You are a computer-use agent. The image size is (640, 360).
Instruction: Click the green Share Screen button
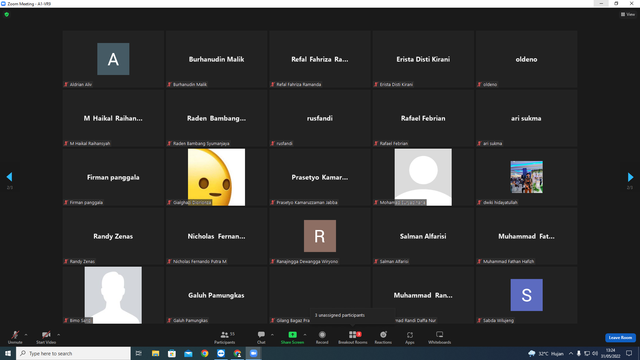[x=292, y=337]
